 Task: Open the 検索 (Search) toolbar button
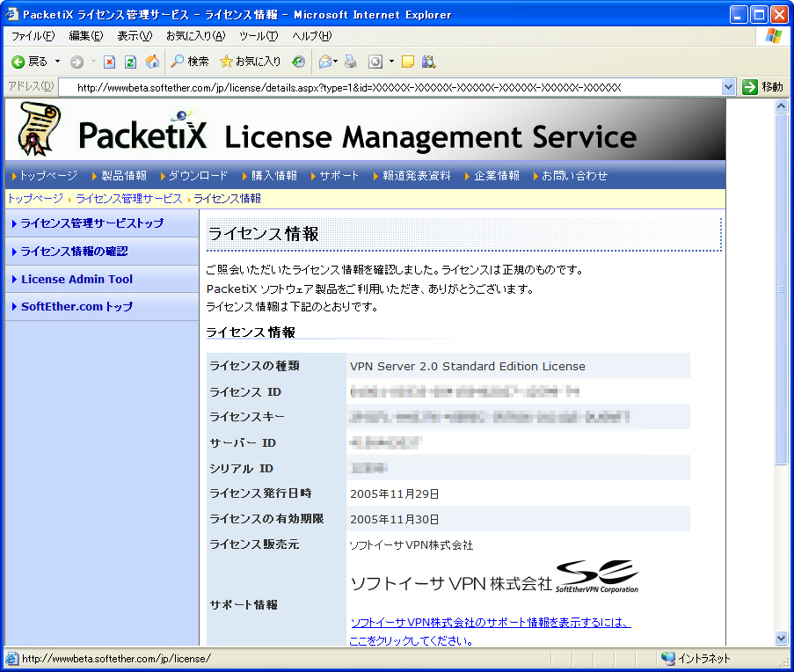(189, 62)
